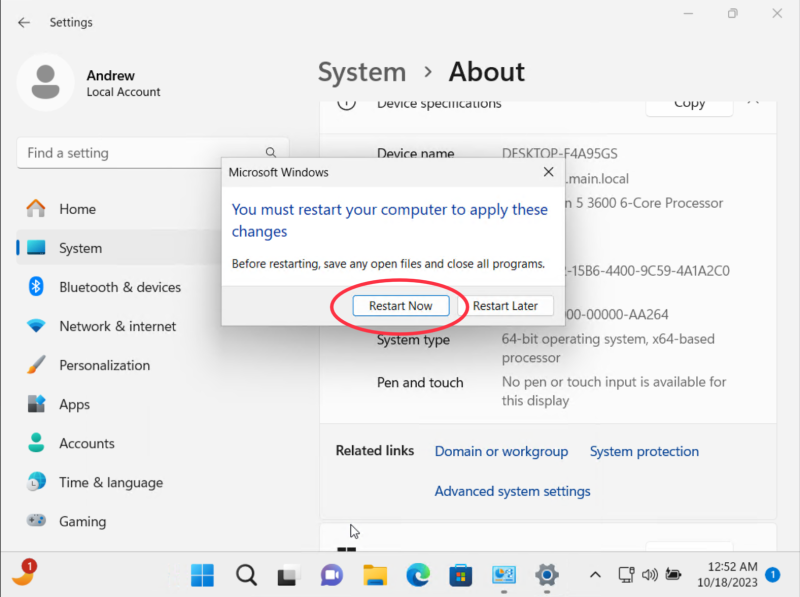Collapse the Device specifications section
Screen dimensions: 800x597
pyautogui.click(x=753, y=101)
